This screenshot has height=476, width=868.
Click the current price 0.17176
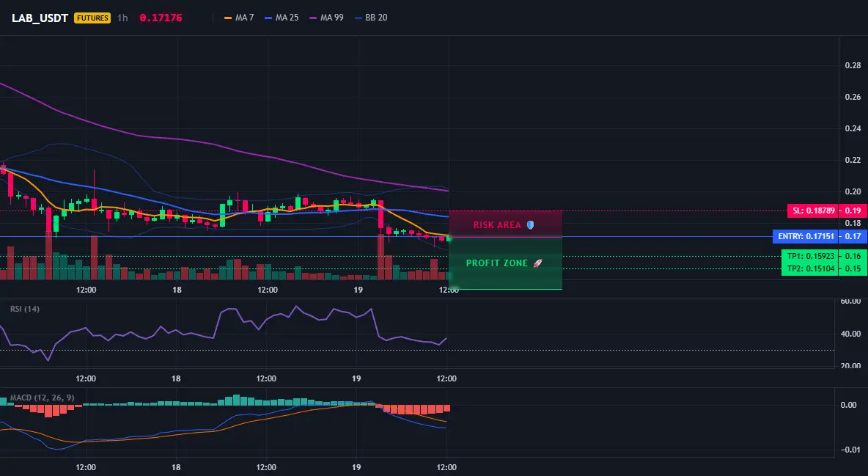[x=161, y=18]
